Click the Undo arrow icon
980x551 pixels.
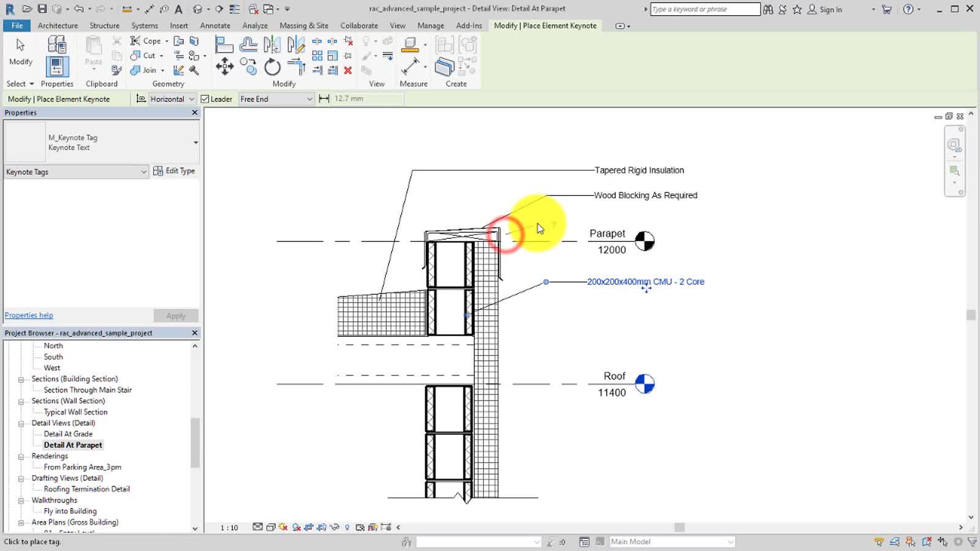pyautogui.click(x=78, y=9)
